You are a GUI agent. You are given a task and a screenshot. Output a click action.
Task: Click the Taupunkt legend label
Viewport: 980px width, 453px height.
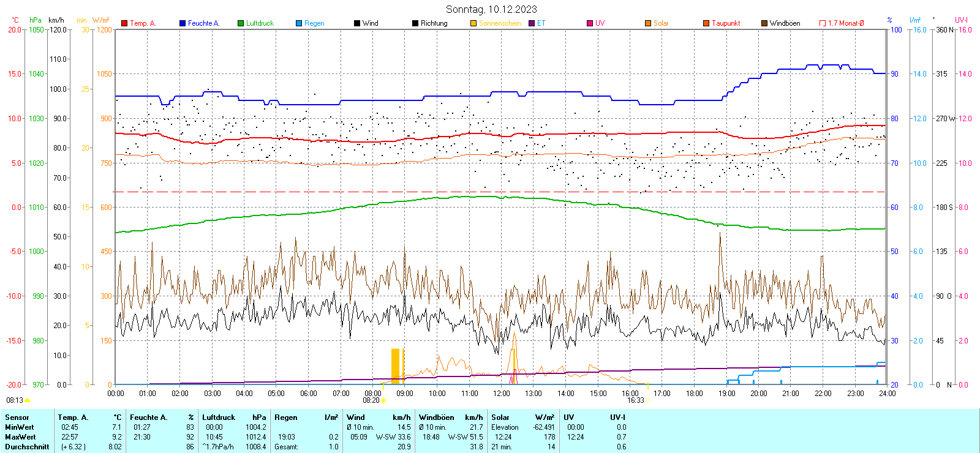click(726, 23)
